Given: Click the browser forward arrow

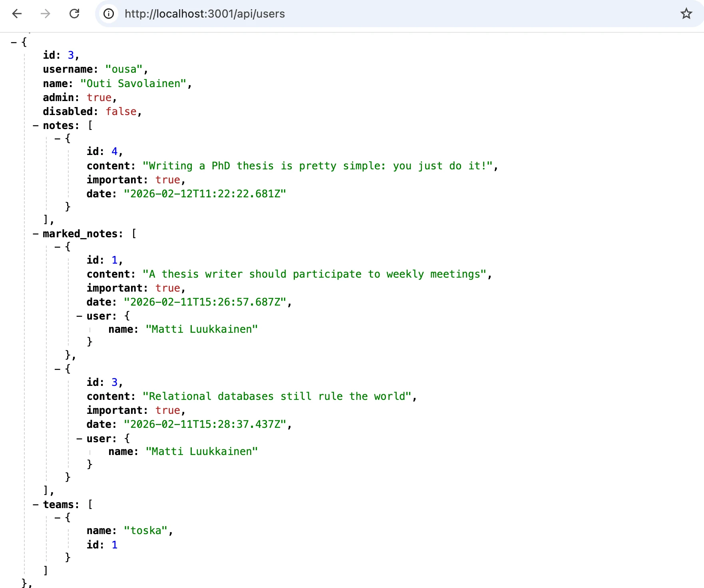Looking at the screenshot, I should coord(46,14).
